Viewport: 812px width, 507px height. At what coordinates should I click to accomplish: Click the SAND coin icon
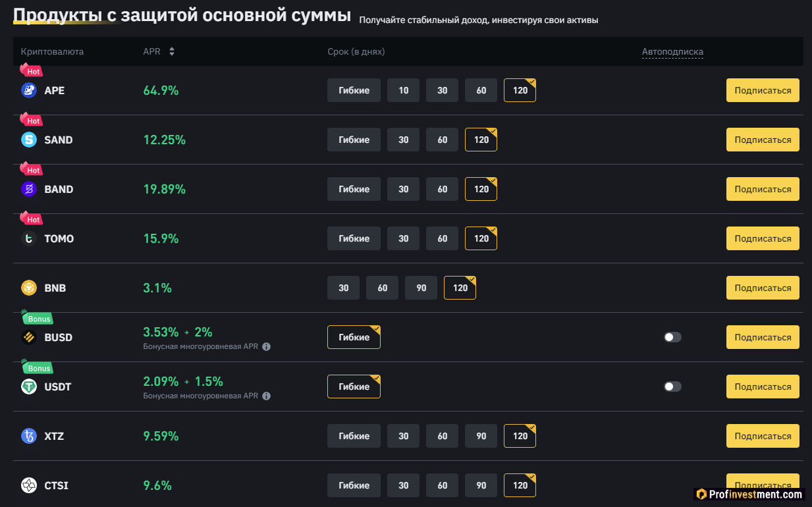[29, 140]
